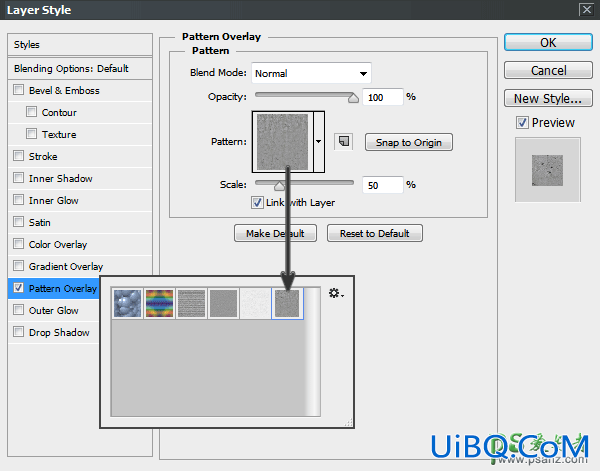The height and width of the screenshot is (471, 600).
Task: Click the Opacity value field
Action: (383, 97)
